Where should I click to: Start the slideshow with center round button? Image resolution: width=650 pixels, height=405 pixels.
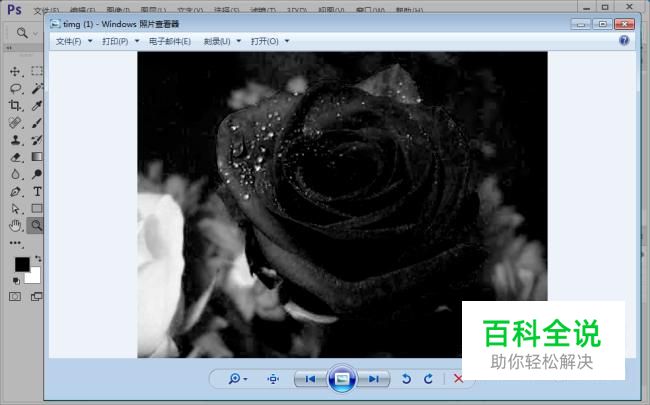pos(342,378)
